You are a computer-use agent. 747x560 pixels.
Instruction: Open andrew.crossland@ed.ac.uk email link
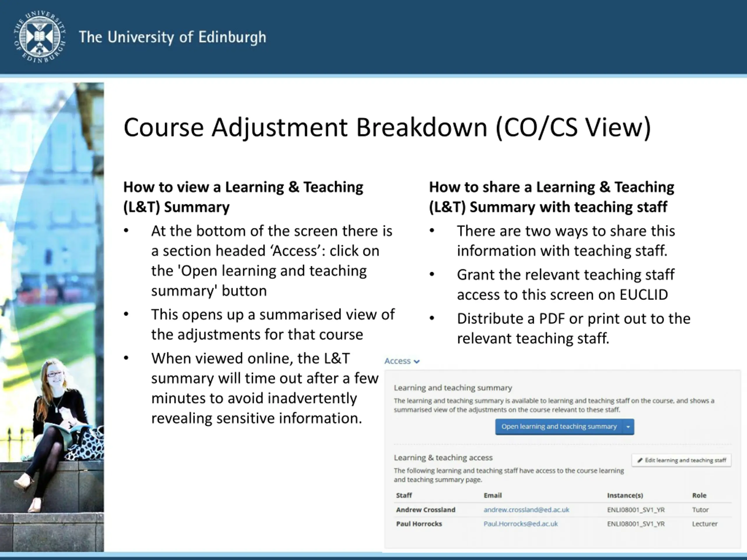pyautogui.click(x=526, y=510)
